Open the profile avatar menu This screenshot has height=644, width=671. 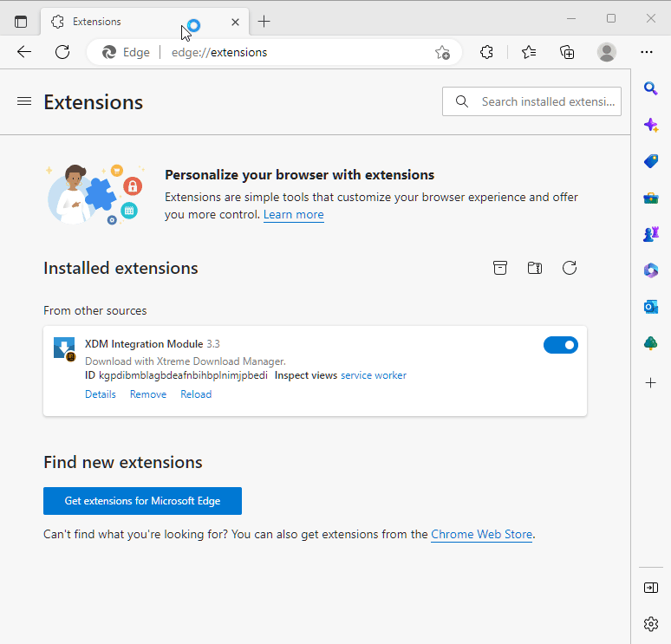606,52
